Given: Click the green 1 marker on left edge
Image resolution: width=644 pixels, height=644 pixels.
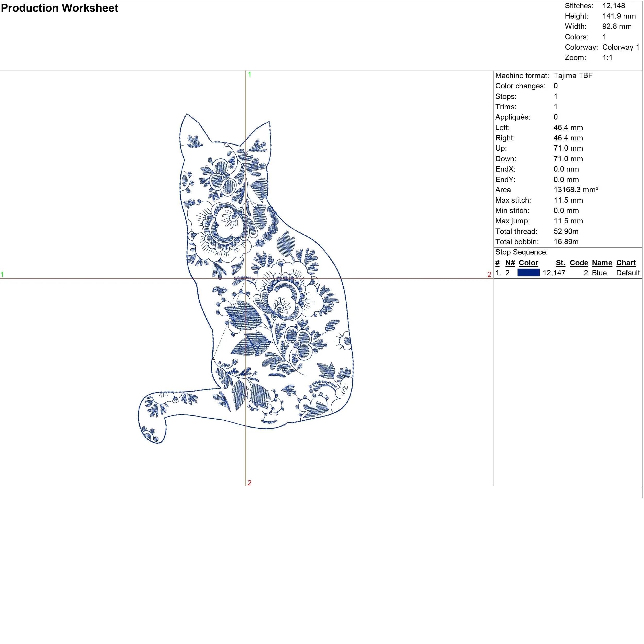Looking at the screenshot, I should [2, 274].
